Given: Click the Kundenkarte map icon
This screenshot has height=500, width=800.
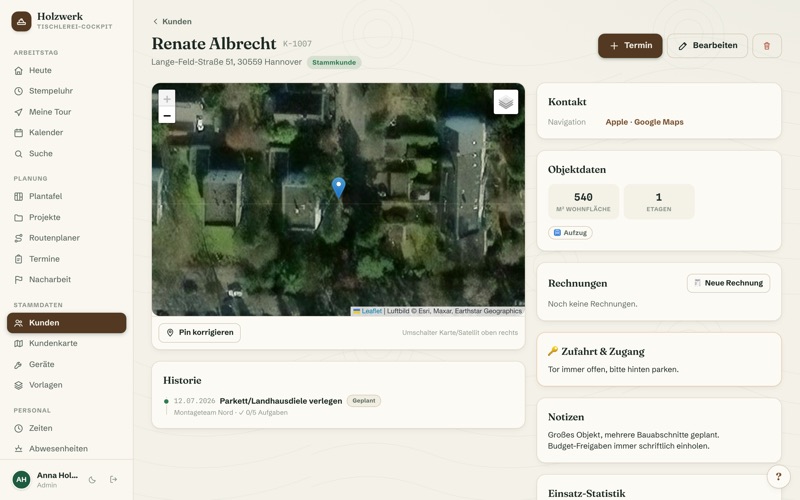Looking at the screenshot, I should (18, 343).
